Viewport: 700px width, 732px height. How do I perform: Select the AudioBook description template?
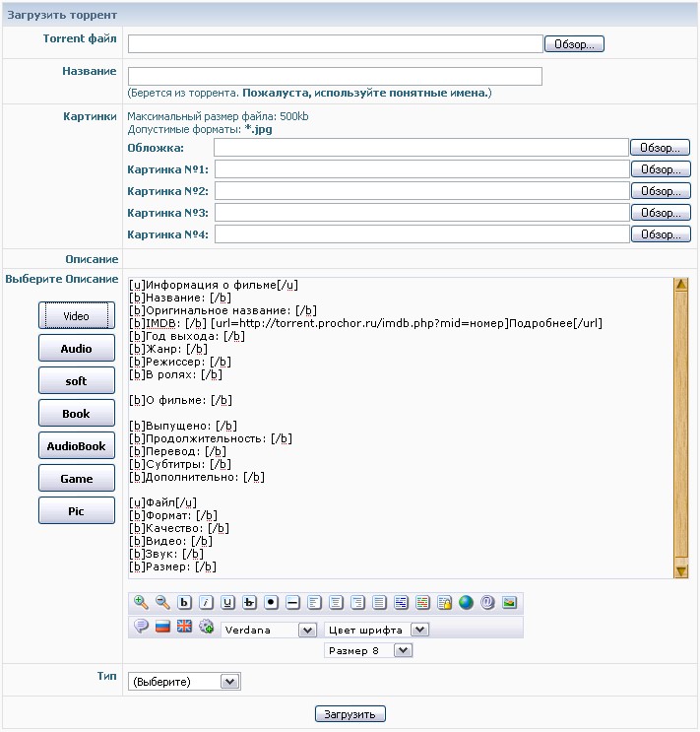point(77,446)
